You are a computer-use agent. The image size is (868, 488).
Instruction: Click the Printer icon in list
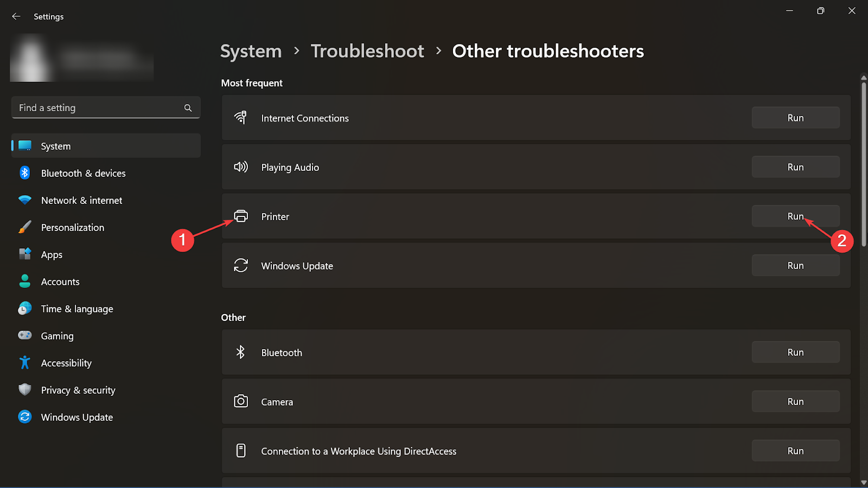(x=241, y=216)
